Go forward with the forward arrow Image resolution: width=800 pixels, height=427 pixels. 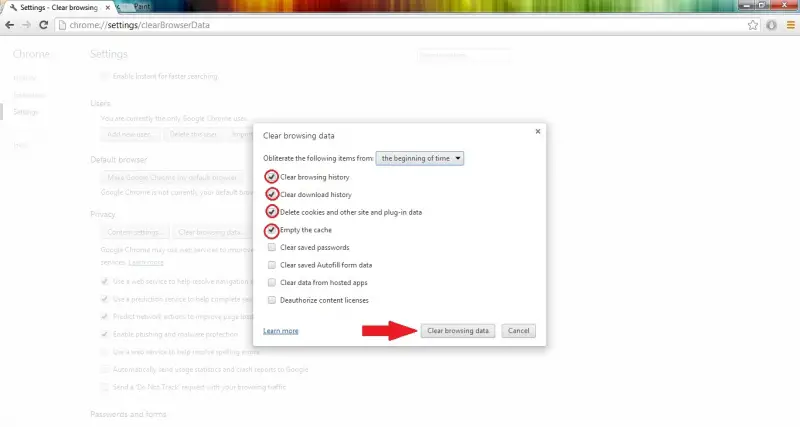(26, 25)
